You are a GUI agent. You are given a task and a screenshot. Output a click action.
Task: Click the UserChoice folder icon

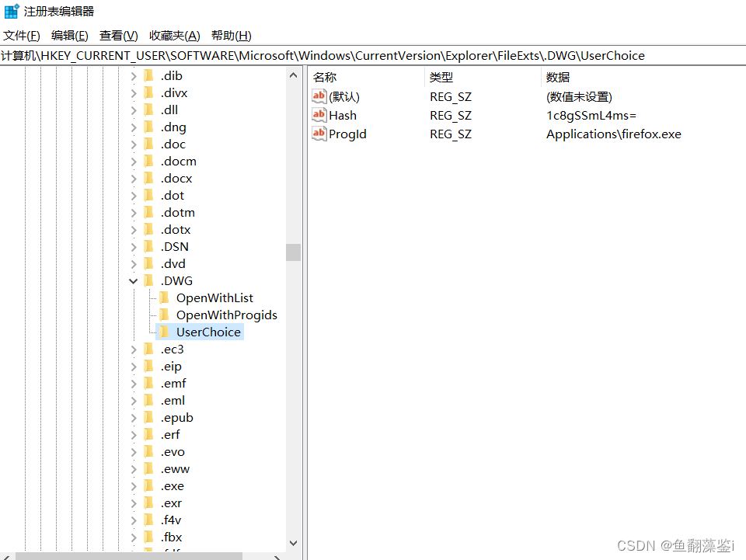165,332
